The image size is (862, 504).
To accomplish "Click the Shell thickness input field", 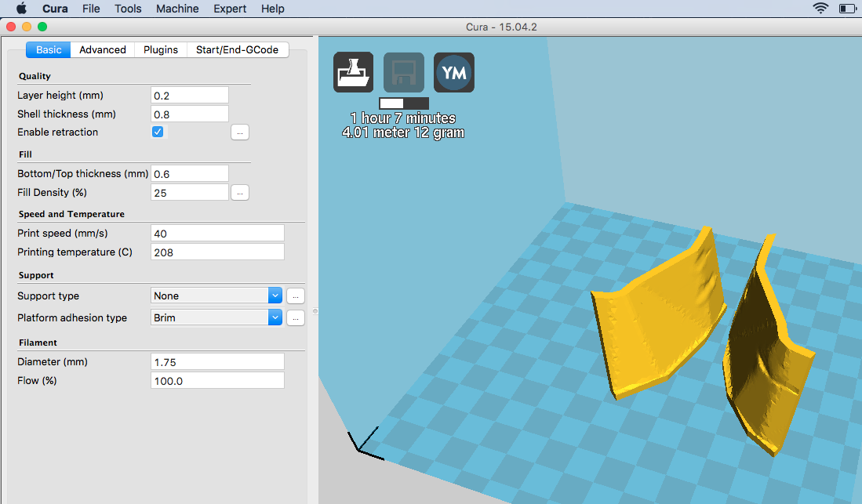I will 190,114.
